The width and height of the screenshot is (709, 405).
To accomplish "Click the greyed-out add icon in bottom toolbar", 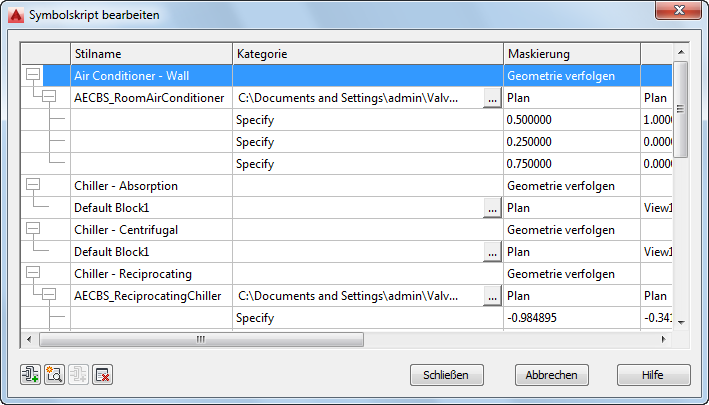I will coord(78,375).
